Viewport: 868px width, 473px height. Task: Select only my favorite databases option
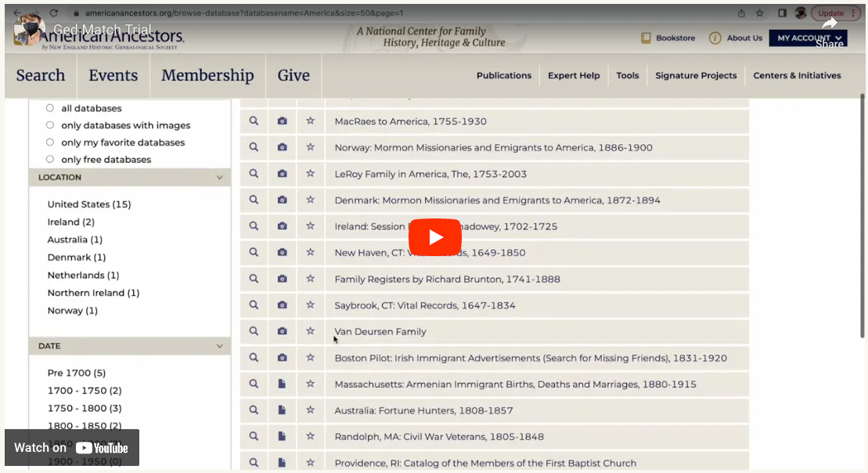click(50, 143)
